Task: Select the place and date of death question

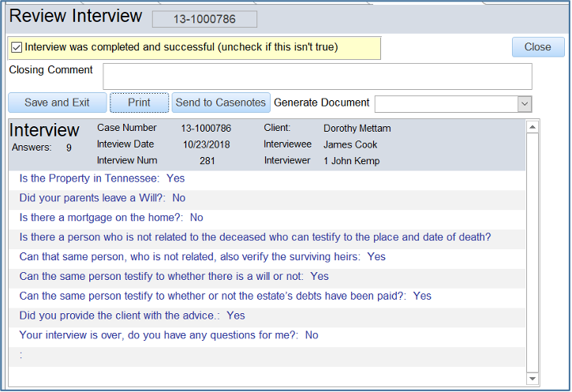Action: click(255, 237)
